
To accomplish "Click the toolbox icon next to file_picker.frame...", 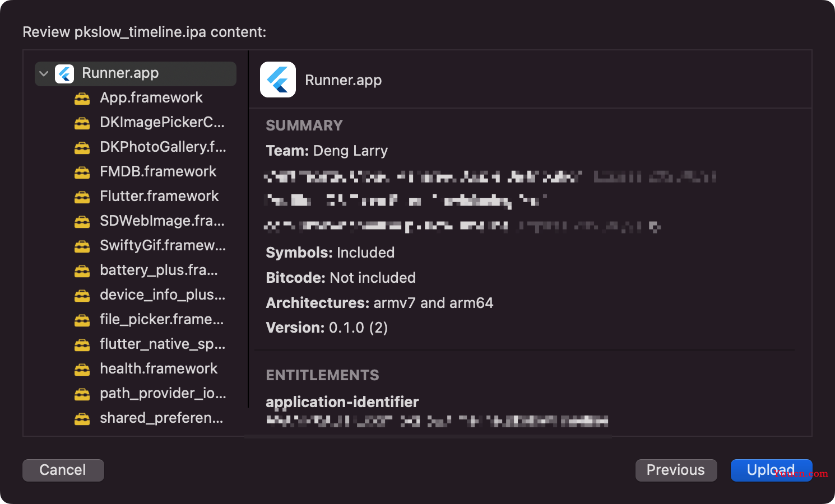I will tap(82, 320).
